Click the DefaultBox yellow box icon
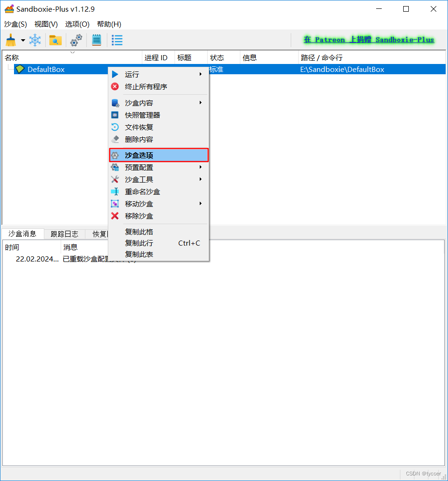Image resolution: width=448 pixels, height=481 pixels. (x=20, y=69)
